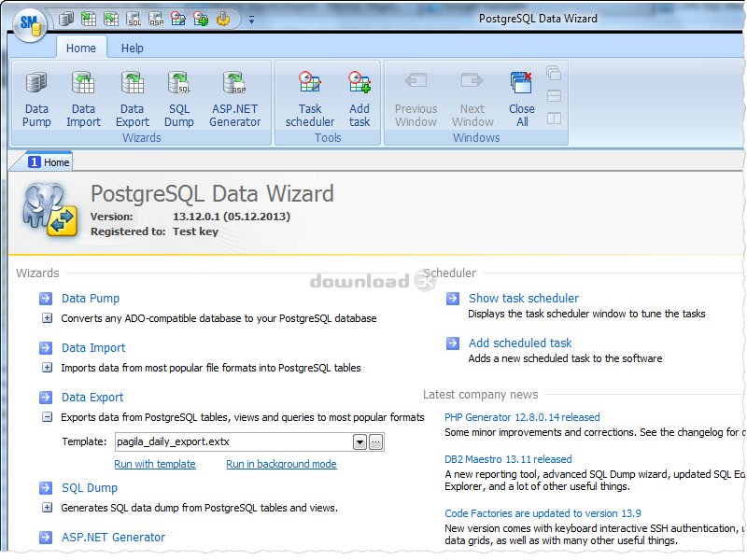Click the Template field with pagila_daily_export.extx
The image size is (747, 560).
point(234,441)
